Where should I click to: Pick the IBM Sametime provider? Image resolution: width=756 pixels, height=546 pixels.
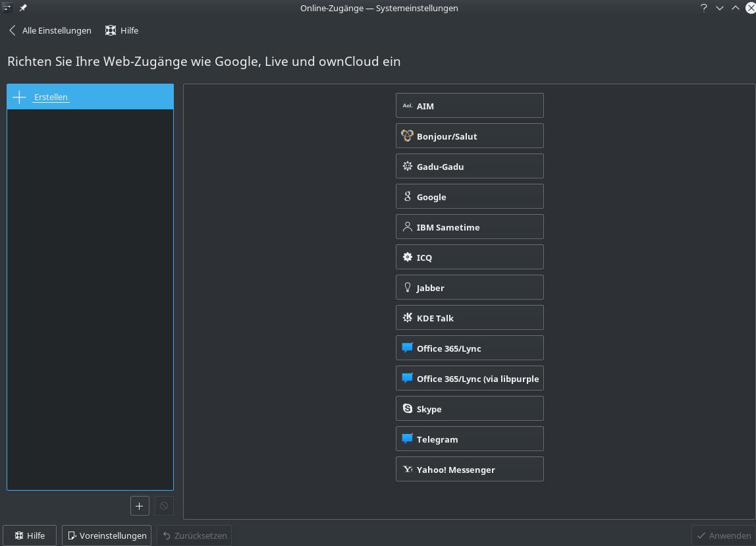pyautogui.click(x=470, y=227)
